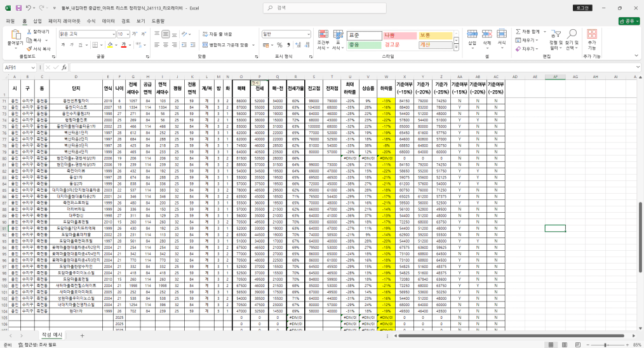This screenshot has height=348, width=644.
Task: Click the Redo arrow icon
Action: [41, 8]
